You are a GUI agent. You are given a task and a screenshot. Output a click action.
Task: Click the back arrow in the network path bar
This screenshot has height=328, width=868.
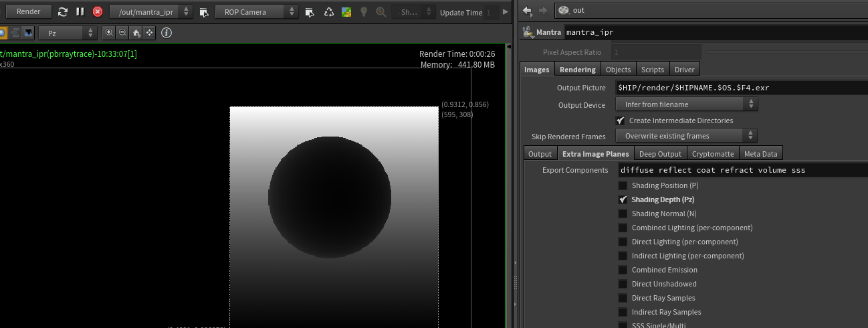point(528,10)
